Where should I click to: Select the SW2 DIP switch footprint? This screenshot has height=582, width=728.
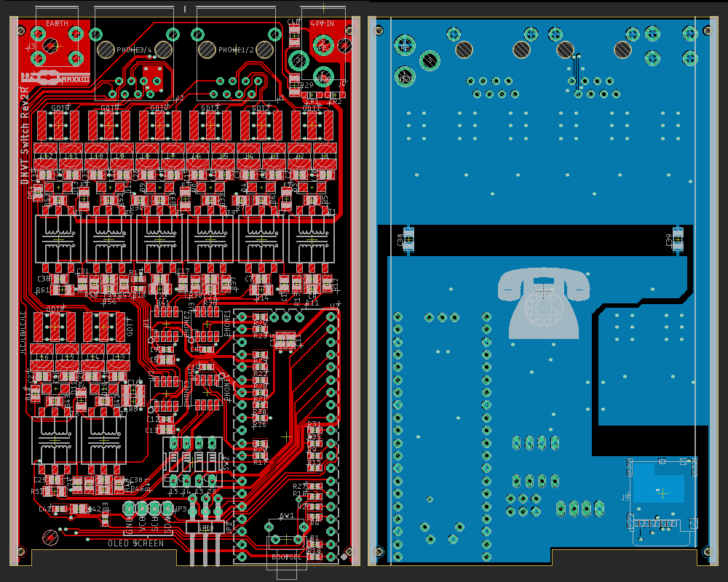[192, 462]
